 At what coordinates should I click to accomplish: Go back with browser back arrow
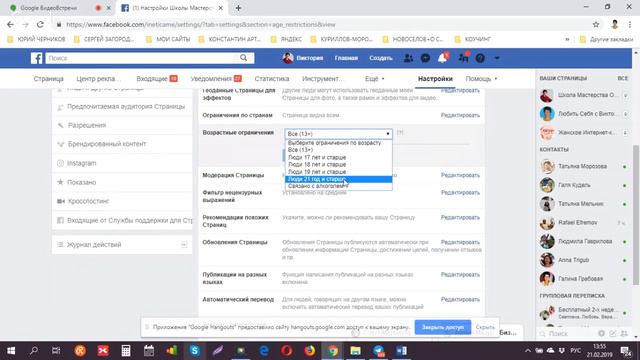pos(10,24)
